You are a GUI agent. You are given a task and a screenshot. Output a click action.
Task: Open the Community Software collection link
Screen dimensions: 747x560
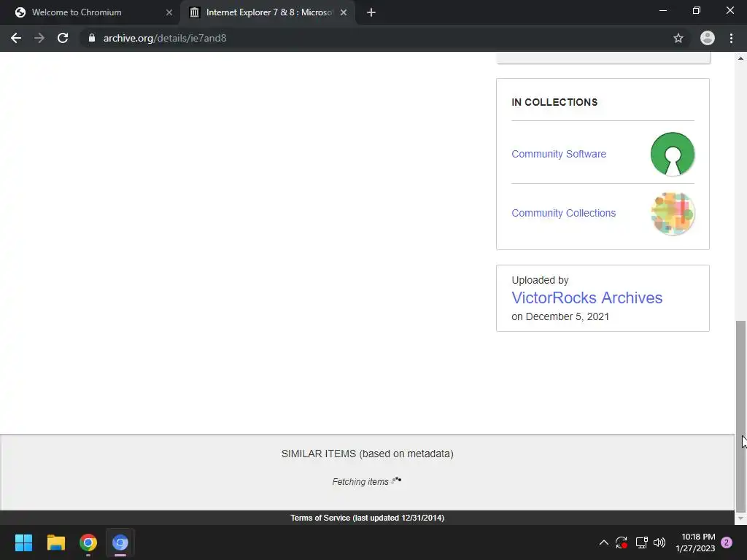coord(559,154)
